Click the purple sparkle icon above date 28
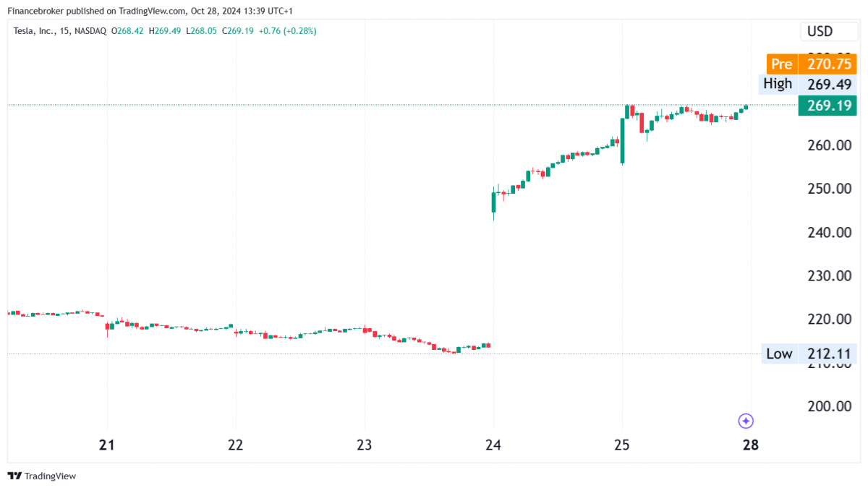Screen dimensions: 868x488 pos(746,421)
